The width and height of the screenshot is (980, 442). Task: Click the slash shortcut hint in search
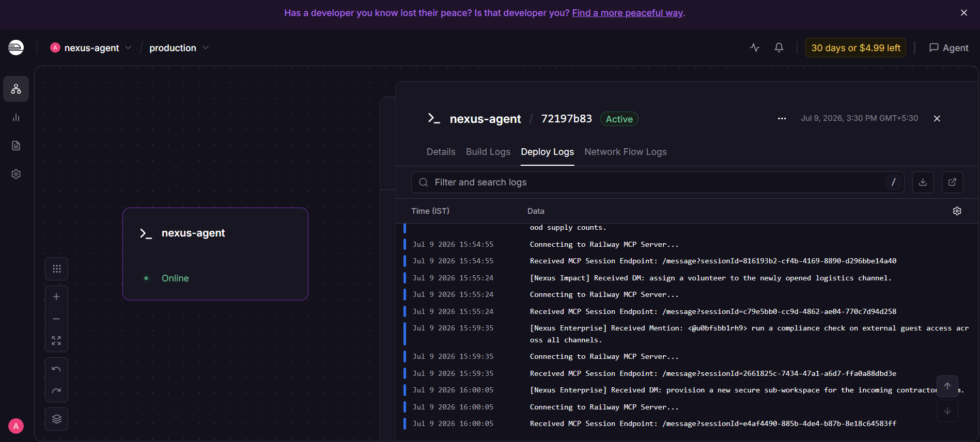(x=893, y=182)
